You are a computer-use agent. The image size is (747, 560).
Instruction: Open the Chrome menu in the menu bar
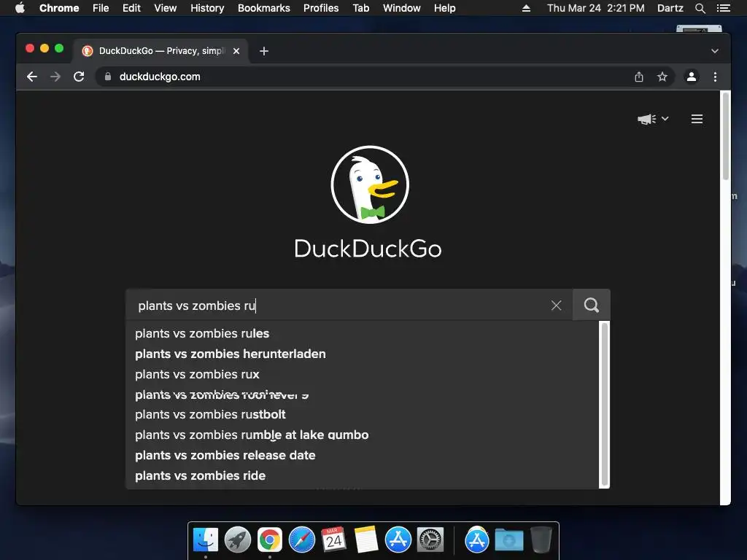59,8
